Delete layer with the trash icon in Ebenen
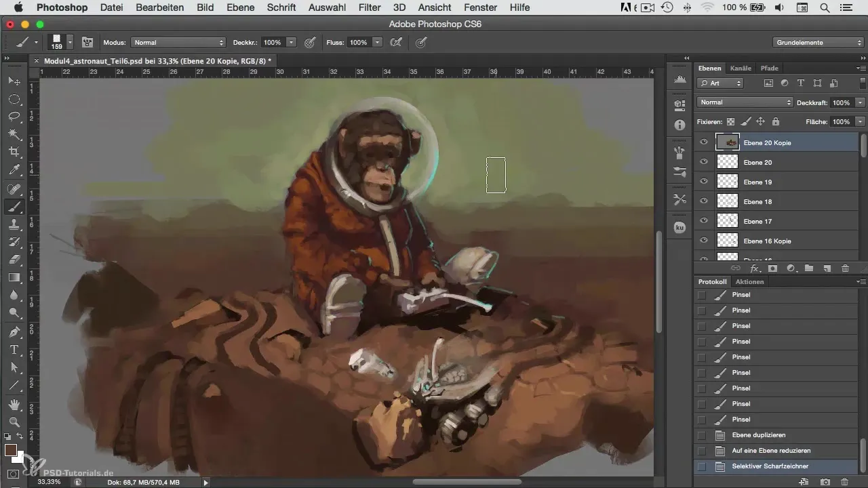Image resolution: width=868 pixels, height=488 pixels. pyautogui.click(x=845, y=268)
